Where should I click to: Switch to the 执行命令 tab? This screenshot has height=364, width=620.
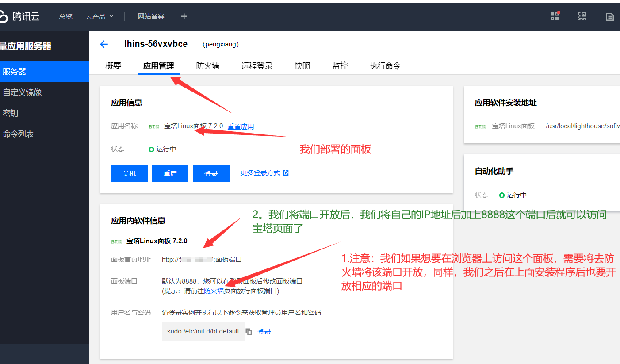pos(385,66)
